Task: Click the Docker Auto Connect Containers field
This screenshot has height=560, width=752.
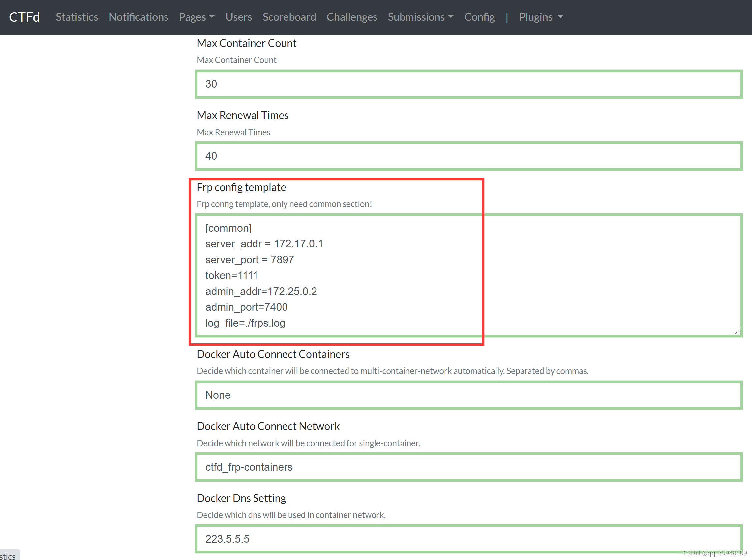Action: point(468,395)
